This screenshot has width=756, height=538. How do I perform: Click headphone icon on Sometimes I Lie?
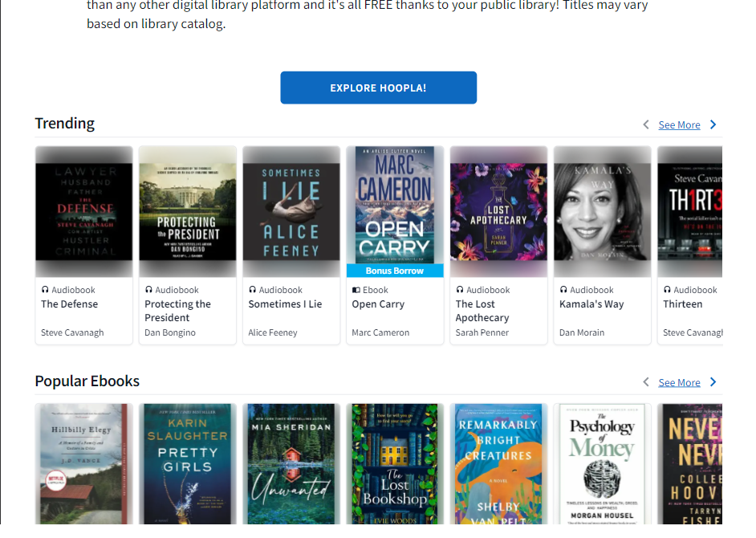[252, 290]
